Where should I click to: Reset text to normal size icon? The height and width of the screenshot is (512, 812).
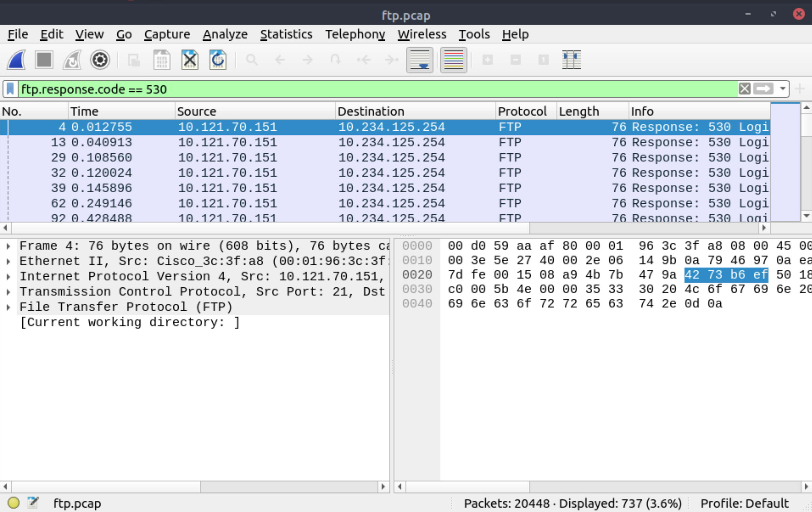tap(544, 60)
